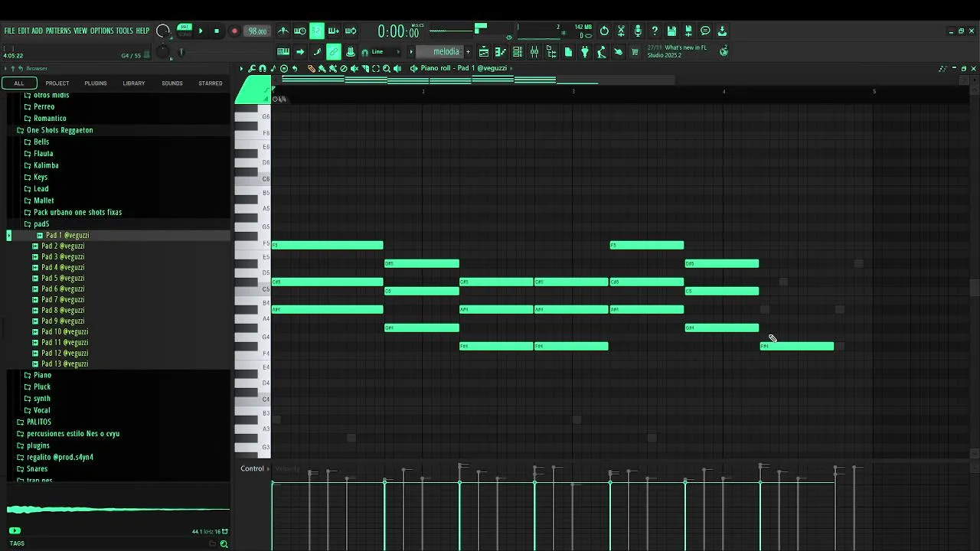Click the Help question mark icon

655,31
